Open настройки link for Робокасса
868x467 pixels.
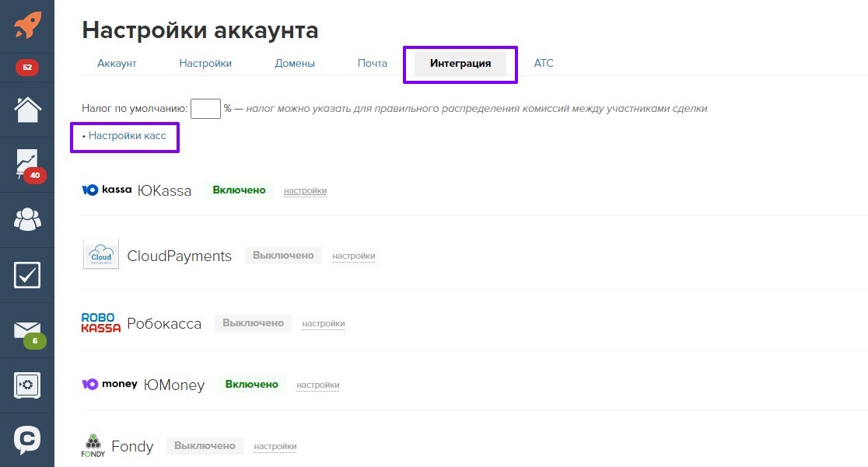324,324
